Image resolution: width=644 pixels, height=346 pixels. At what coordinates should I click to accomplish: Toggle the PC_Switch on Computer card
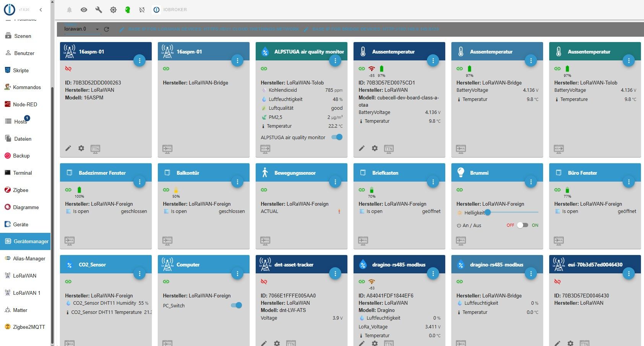pyautogui.click(x=236, y=305)
